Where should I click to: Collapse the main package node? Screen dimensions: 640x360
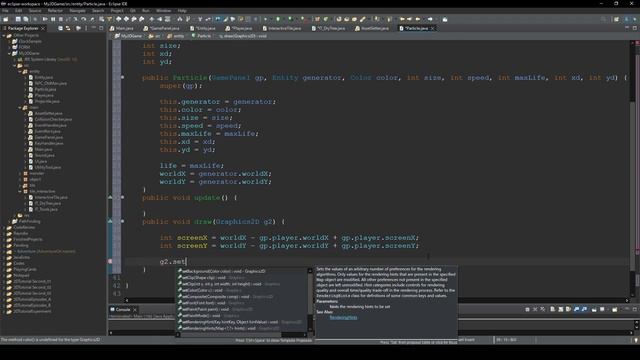pyautogui.click(x=20, y=107)
